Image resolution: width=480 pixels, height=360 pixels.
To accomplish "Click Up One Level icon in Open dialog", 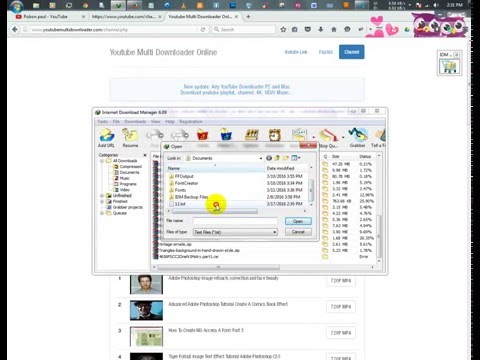I will pos(277,158).
